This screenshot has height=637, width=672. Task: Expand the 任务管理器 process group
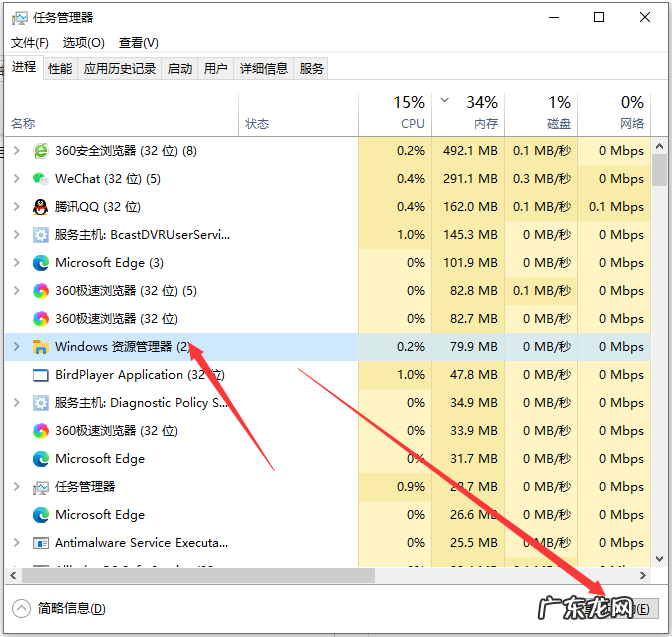17,487
